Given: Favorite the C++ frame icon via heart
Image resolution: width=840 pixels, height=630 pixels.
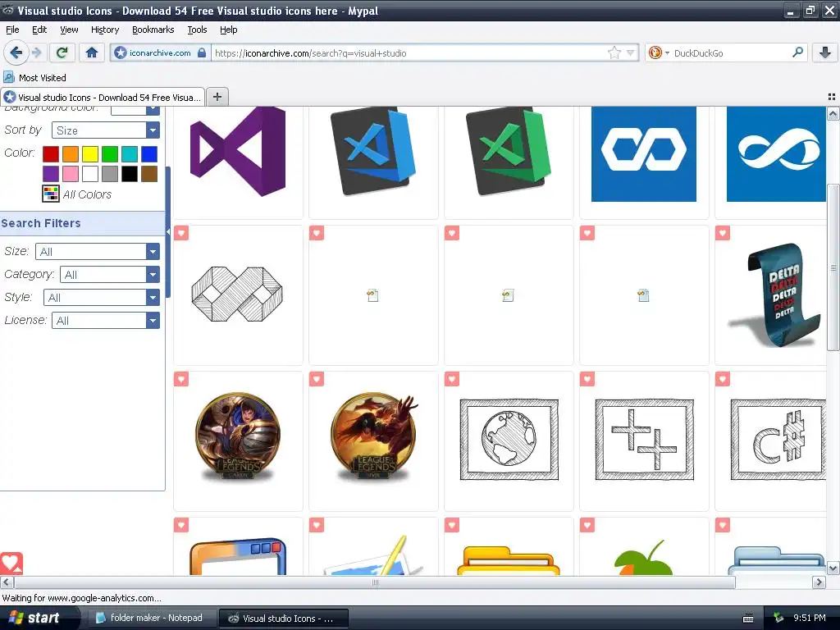Looking at the screenshot, I should point(587,379).
